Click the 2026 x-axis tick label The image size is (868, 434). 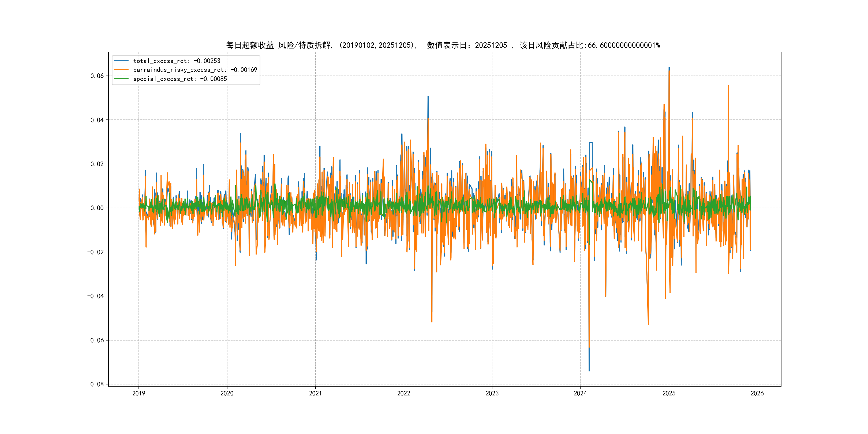[x=757, y=393]
